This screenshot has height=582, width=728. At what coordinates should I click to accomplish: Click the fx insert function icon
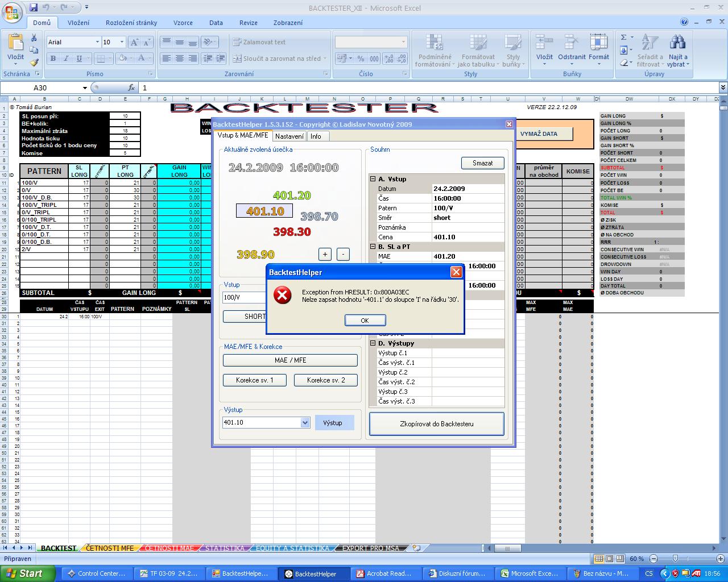click(x=131, y=88)
